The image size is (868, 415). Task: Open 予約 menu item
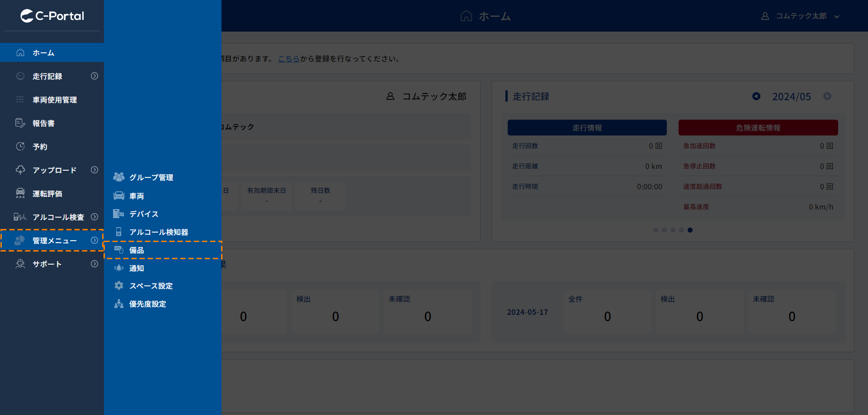52,146
